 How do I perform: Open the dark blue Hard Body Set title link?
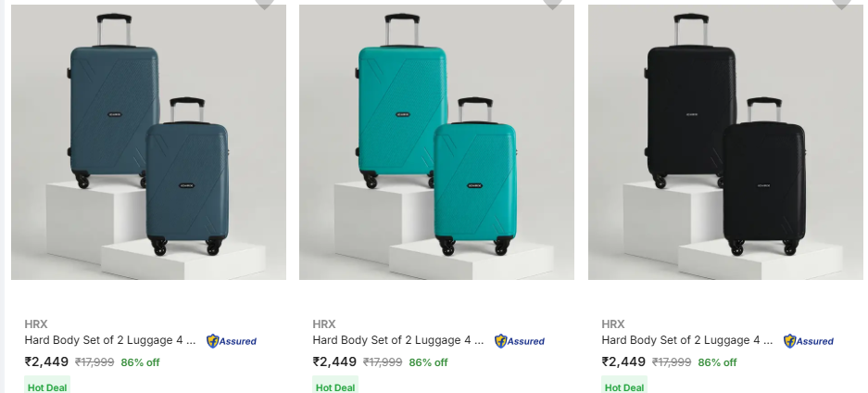pyautogui.click(x=109, y=340)
